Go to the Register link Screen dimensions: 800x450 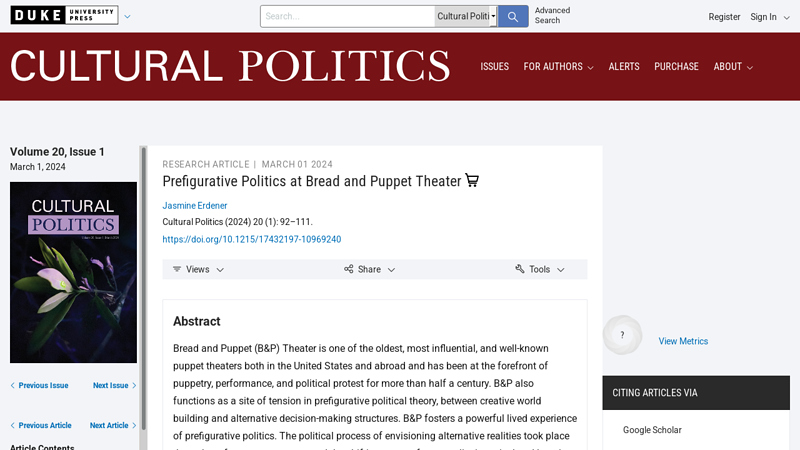(724, 17)
